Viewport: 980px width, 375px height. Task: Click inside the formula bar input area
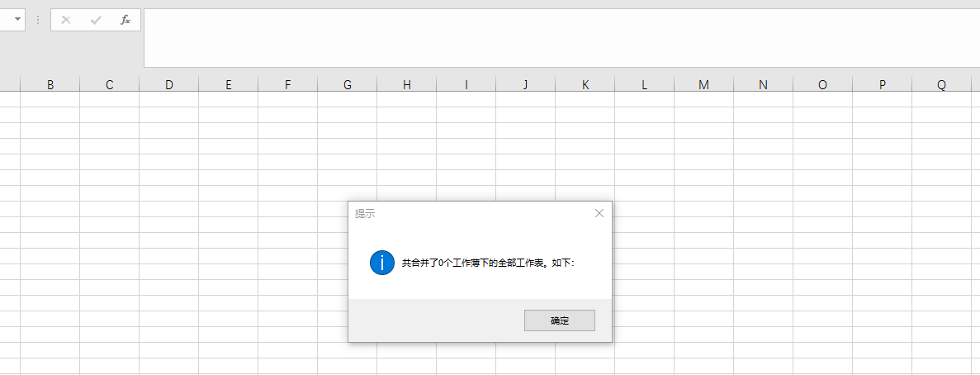point(562,37)
